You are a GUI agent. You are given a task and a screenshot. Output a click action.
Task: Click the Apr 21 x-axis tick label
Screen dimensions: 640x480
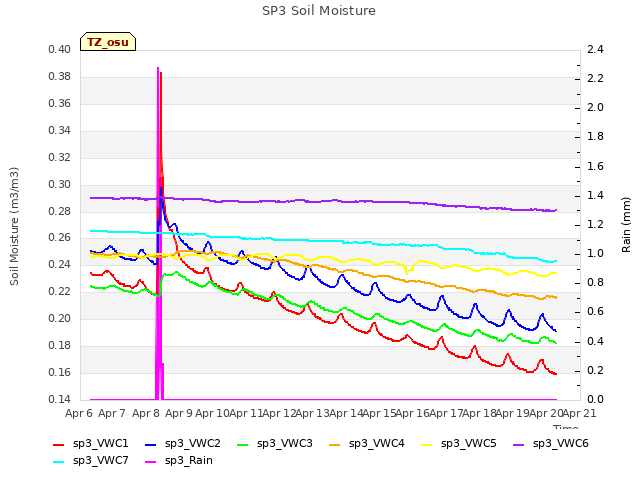click(580, 413)
